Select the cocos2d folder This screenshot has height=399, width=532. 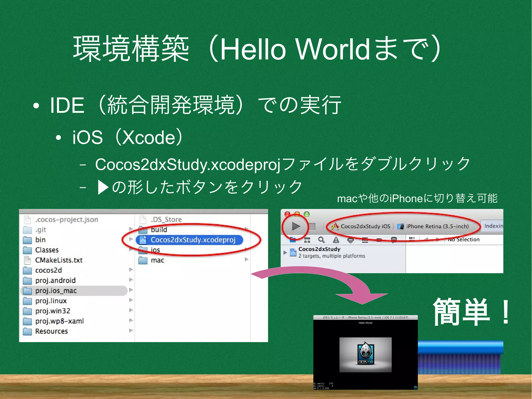[x=48, y=270]
